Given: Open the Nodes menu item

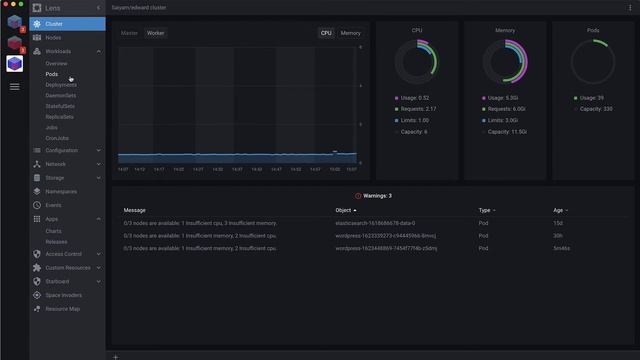Looking at the screenshot, I should tap(67, 38).
